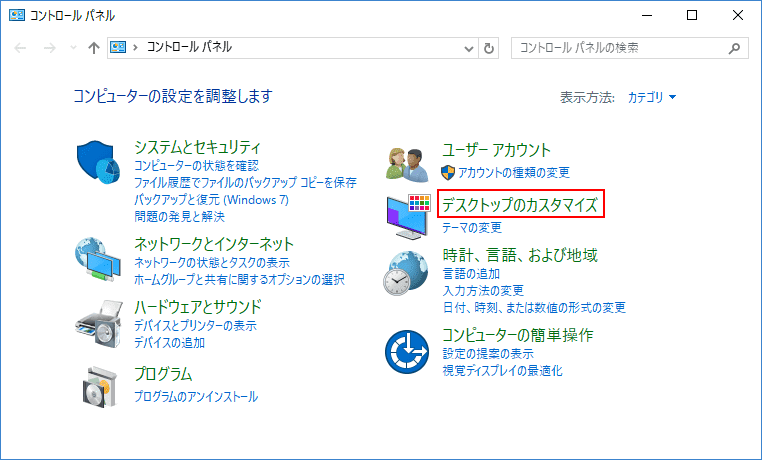
Task: Click 設定の提案の表示 link
Action: pyautogui.click(x=488, y=354)
